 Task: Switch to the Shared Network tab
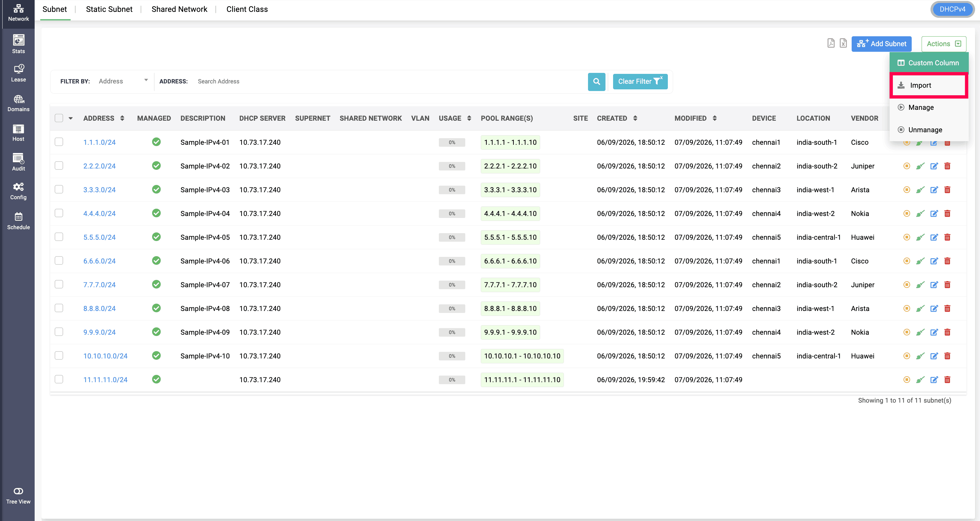(x=179, y=9)
